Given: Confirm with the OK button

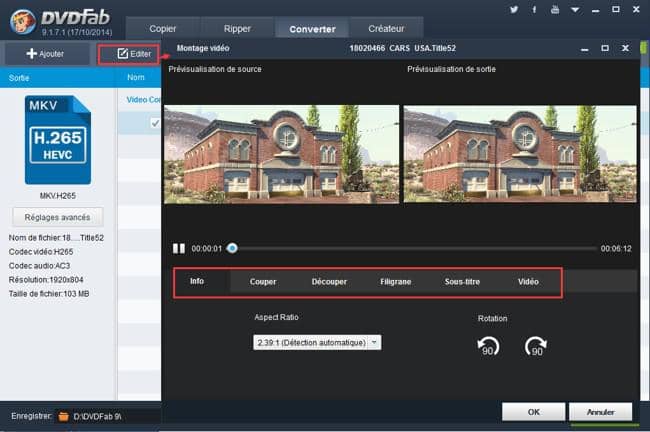Looking at the screenshot, I should 534,412.
